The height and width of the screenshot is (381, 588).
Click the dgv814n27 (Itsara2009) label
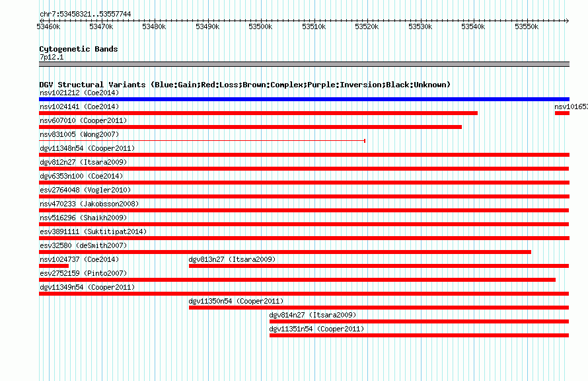[x=312, y=315]
